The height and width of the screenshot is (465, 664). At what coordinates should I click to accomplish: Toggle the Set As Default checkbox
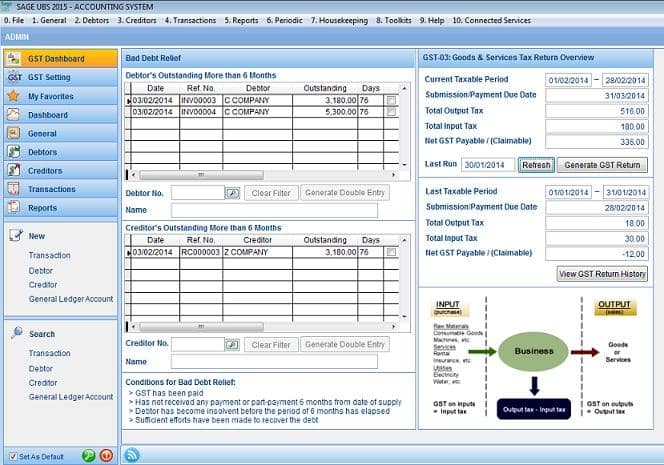point(13,457)
